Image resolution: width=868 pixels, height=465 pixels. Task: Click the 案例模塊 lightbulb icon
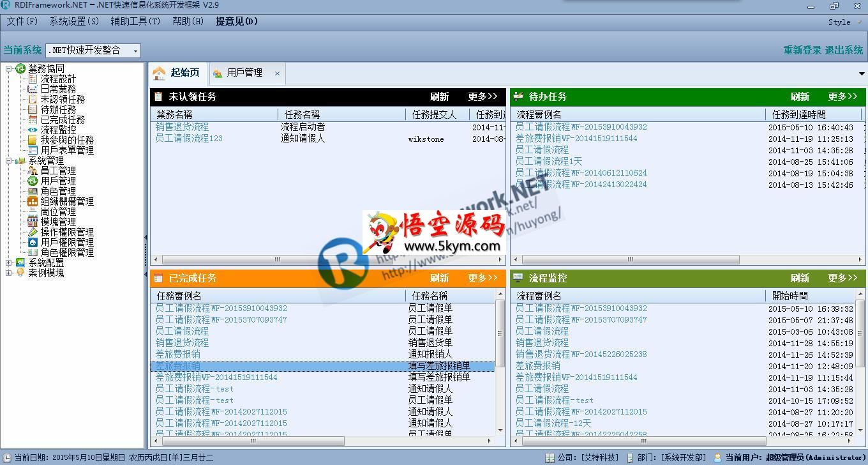(20, 273)
